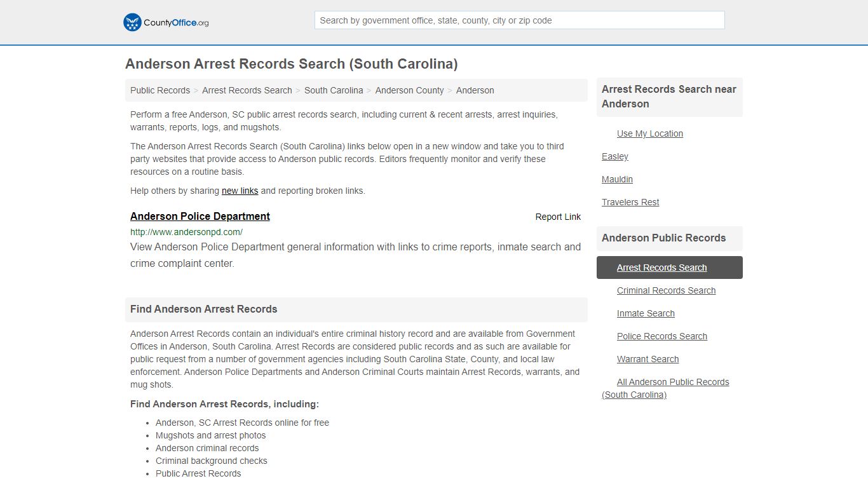Visit the andersonpd.com URL
Viewport: 868px width, 488px height.
pos(186,232)
